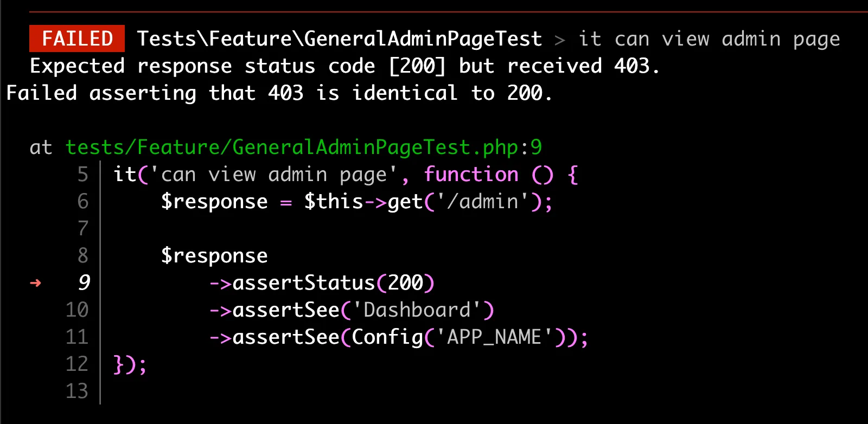Click the Tests\Feature\GeneralAdminPageTest class name
The width and height of the screenshot is (868, 424).
pyautogui.click(x=339, y=38)
